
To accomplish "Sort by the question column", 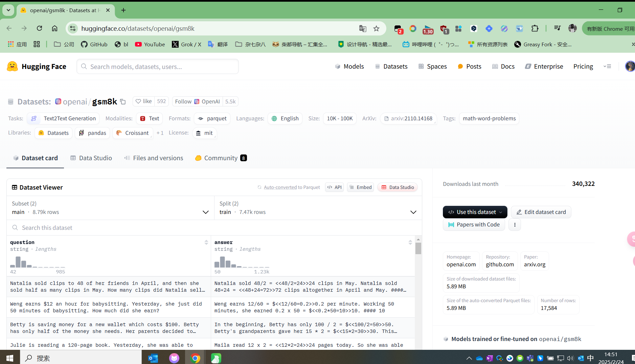I will [x=206, y=242].
